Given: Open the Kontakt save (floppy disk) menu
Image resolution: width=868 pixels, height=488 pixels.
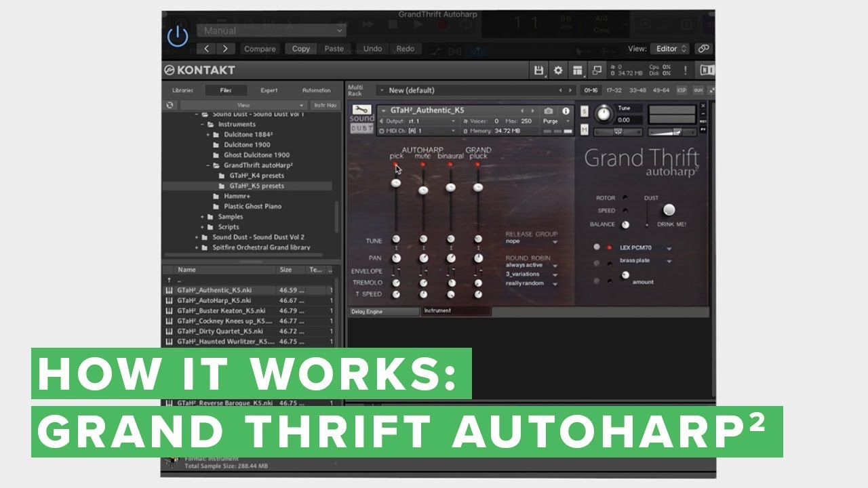Looking at the screenshot, I should pyautogui.click(x=539, y=70).
